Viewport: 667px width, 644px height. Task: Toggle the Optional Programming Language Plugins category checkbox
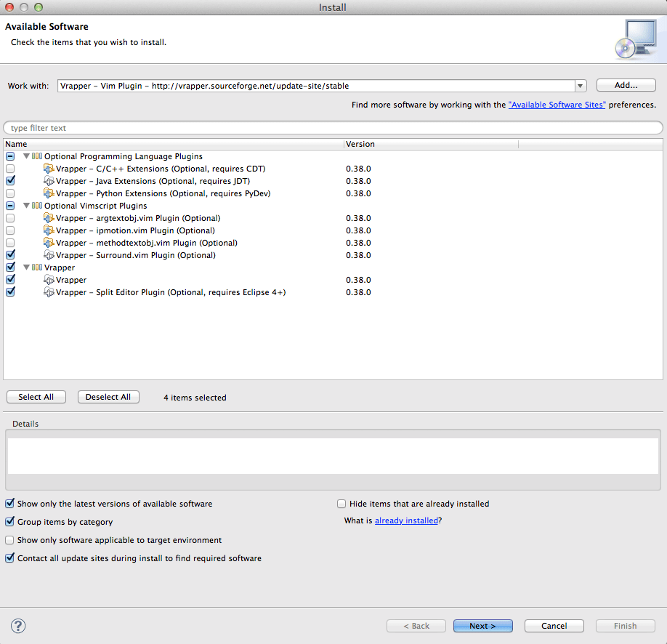pos(10,156)
